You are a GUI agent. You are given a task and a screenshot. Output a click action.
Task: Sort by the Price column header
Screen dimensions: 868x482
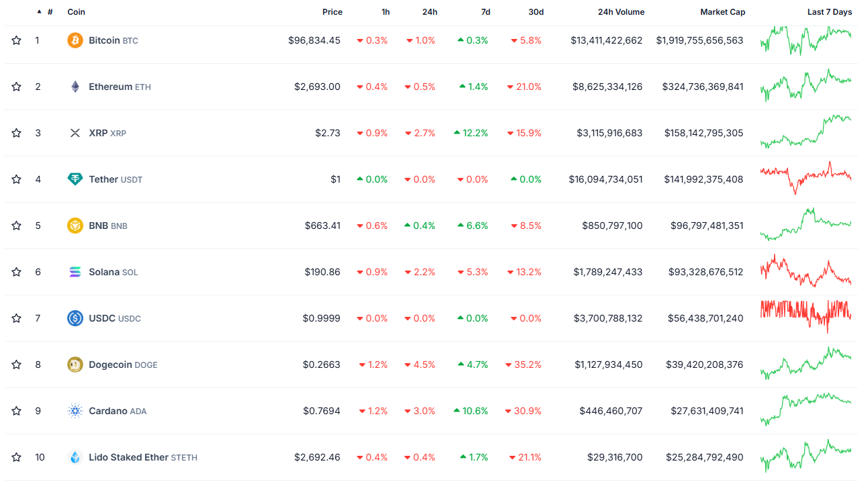pos(332,12)
